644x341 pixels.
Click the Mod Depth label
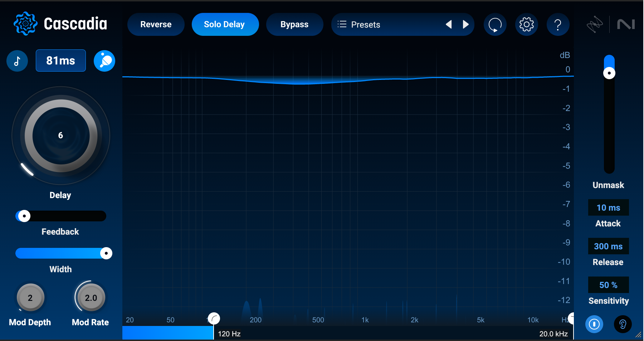click(30, 322)
